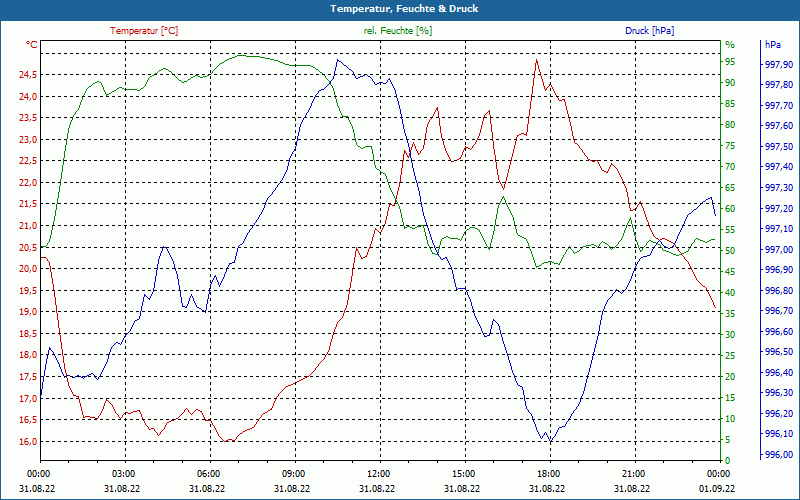This screenshot has height=500, width=800.
Task: Click the '21,0' temperature axis value
Action: (x=28, y=226)
